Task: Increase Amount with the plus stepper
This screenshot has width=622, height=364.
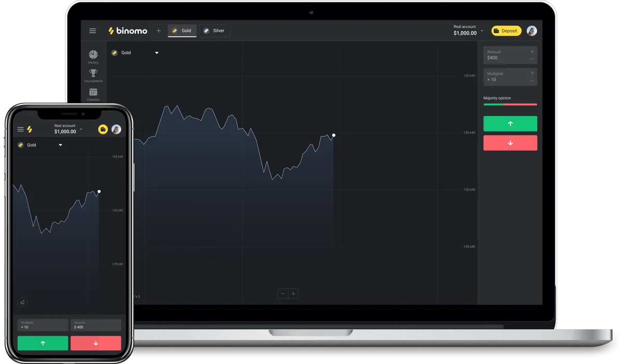Action: coord(532,52)
